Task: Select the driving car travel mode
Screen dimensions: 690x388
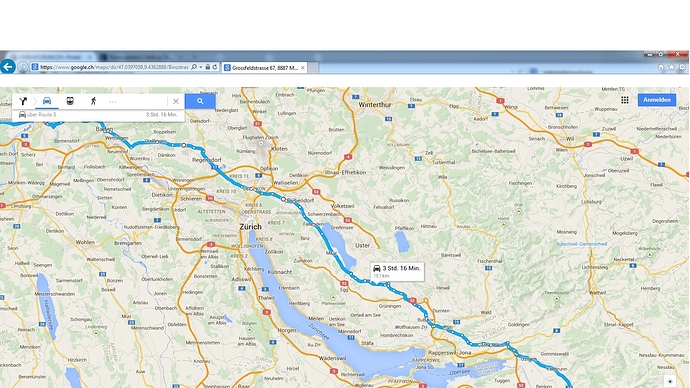Action: (47, 101)
